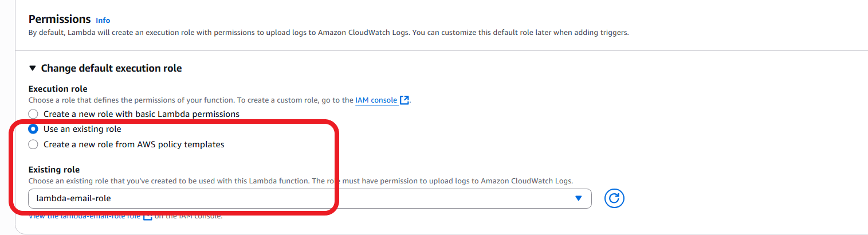Click the 'Change default execution role' heading
The image size is (868, 235).
111,68
